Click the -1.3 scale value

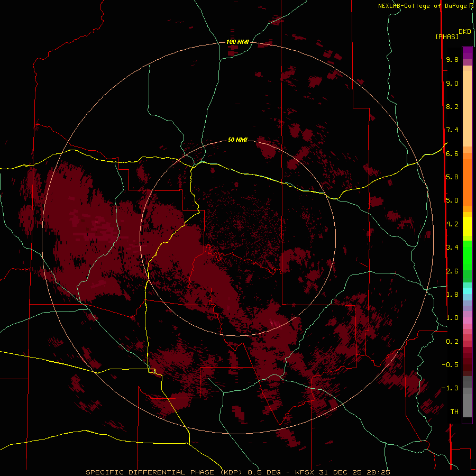[450, 388]
